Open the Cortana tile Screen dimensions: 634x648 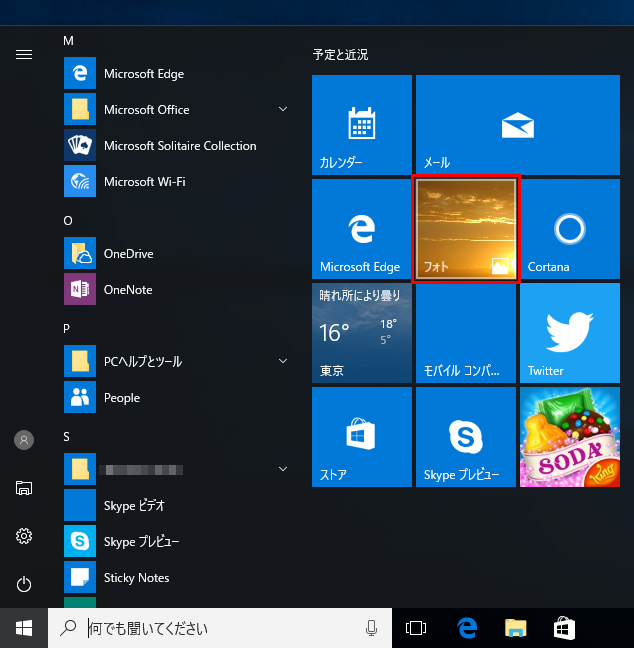[x=569, y=229]
